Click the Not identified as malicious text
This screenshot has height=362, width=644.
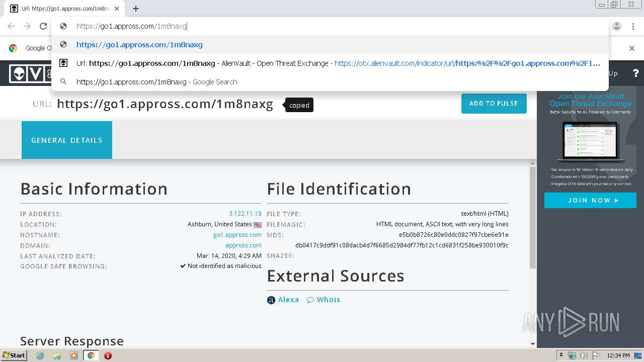point(224,266)
